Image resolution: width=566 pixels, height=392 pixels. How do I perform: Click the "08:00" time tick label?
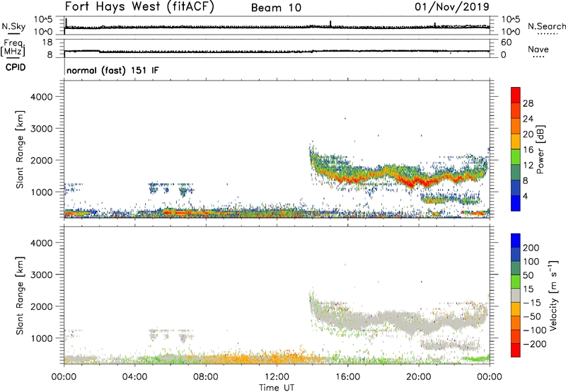point(206,377)
